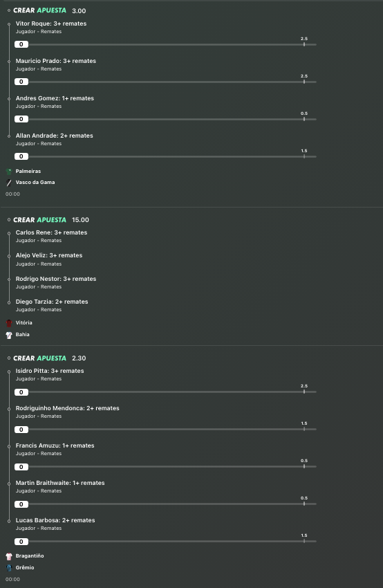Click the Bahia team shirt icon
The image size is (383, 588).
pos(9,335)
